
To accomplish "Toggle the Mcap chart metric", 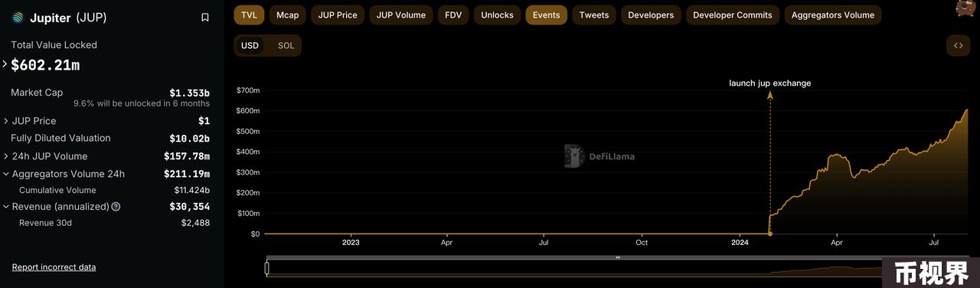I will (x=287, y=15).
